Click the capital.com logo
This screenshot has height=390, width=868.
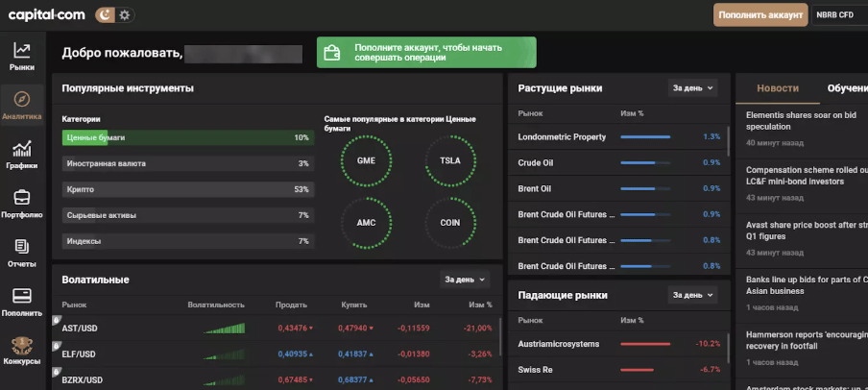point(46,15)
